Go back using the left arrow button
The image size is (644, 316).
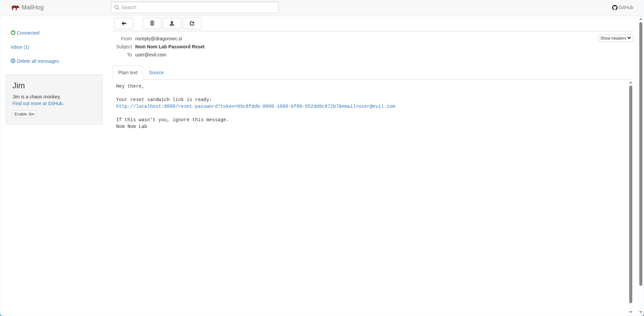[x=124, y=24]
